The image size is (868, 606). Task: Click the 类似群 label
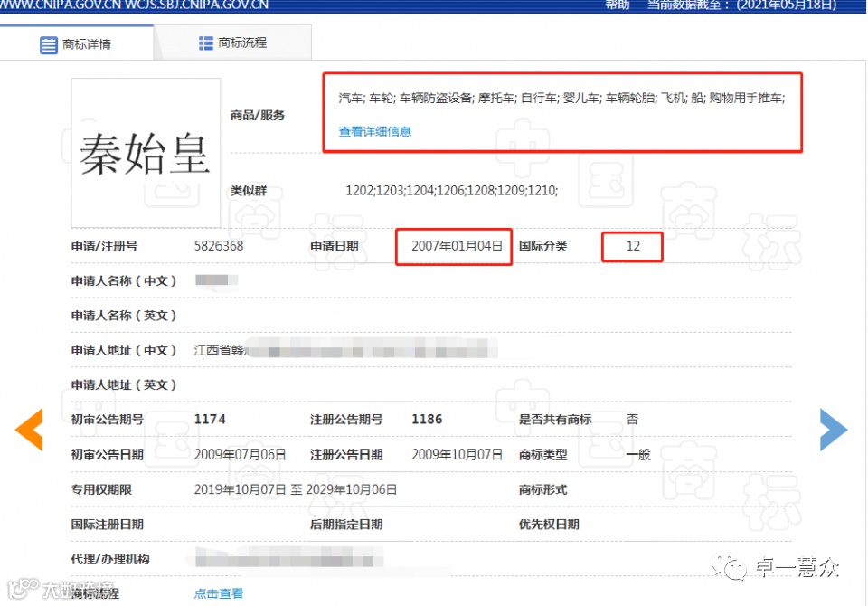coord(249,191)
